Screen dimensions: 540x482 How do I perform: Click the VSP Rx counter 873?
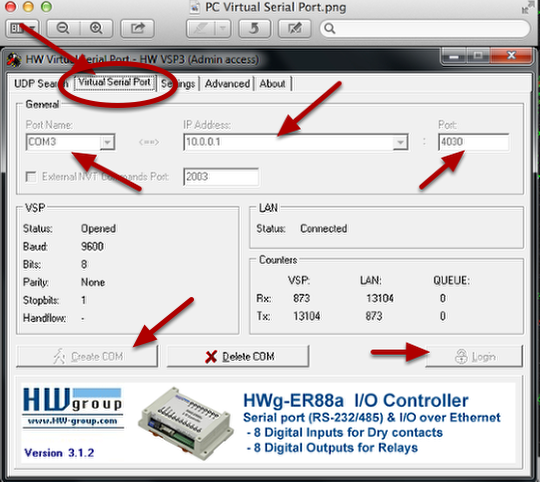pos(302,298)
